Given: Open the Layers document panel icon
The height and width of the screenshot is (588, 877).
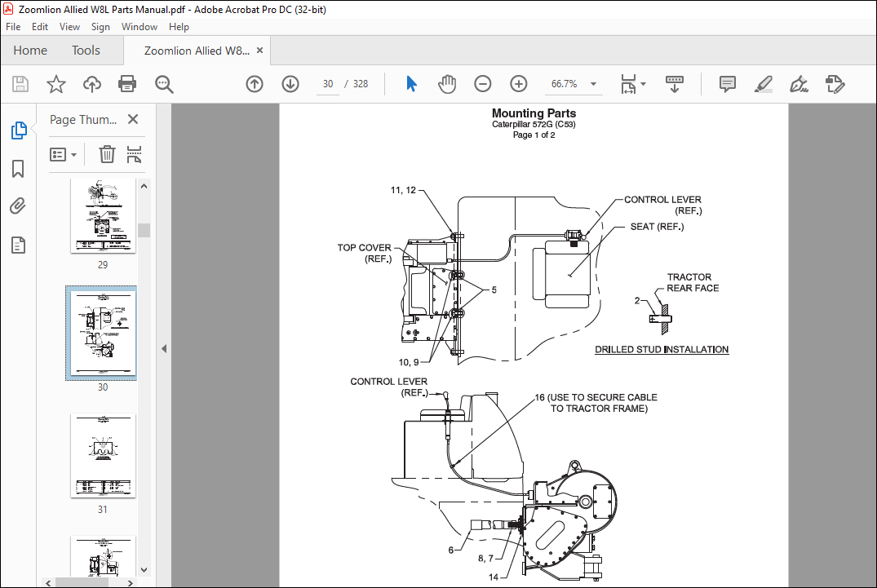Looking at the screenshot, I should coord(18,245).
